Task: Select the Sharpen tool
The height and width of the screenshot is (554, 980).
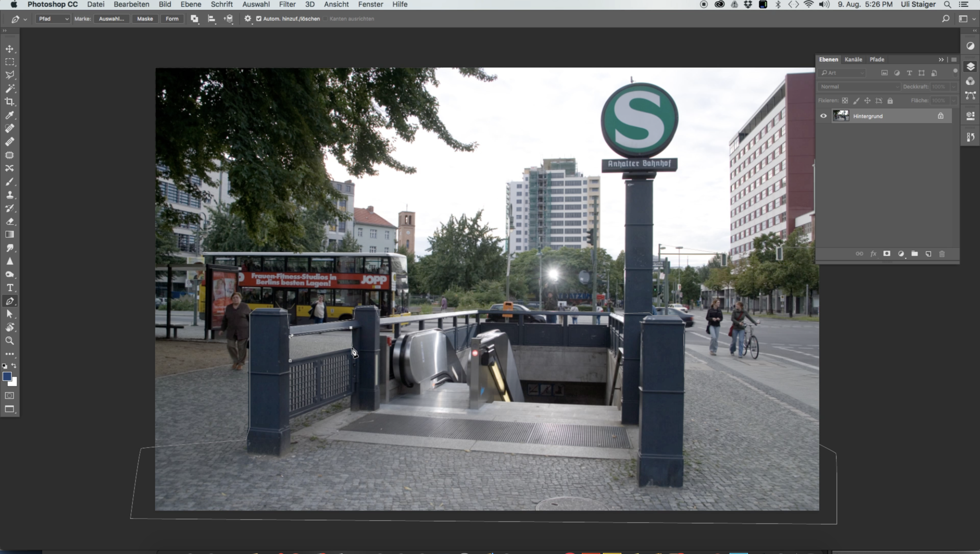Action: [10, 261]
